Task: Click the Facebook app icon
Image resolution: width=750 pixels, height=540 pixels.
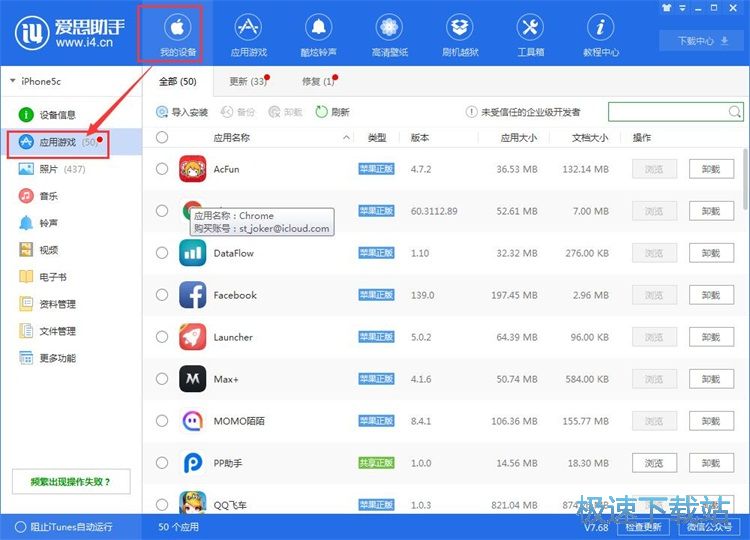Action: pos(192,295)
